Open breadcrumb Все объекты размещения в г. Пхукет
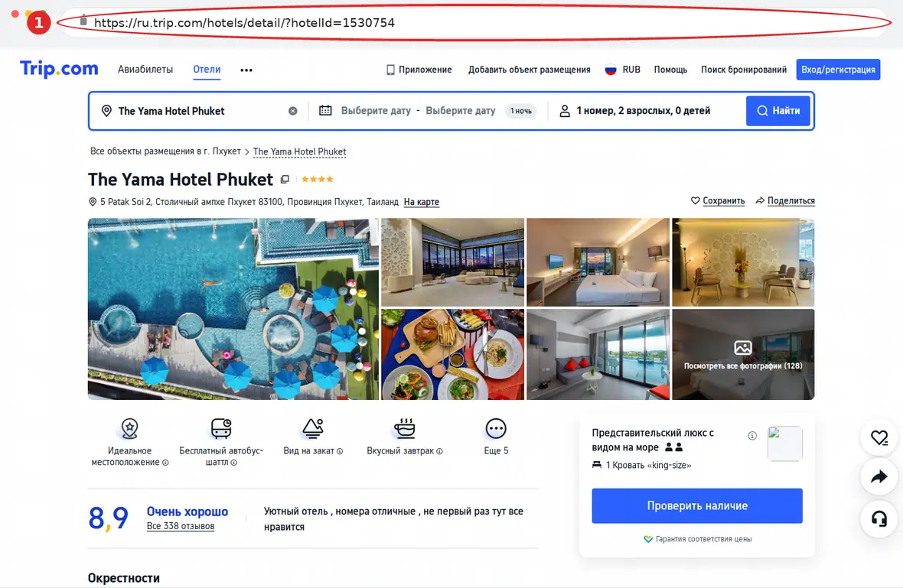903x588 pixels. (165, 151)
